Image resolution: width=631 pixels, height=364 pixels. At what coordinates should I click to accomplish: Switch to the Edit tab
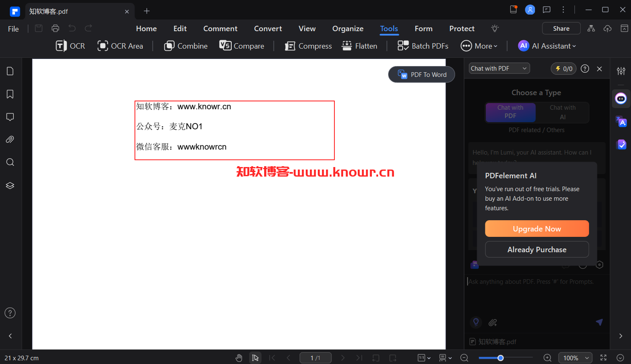[x=180, y=29]
